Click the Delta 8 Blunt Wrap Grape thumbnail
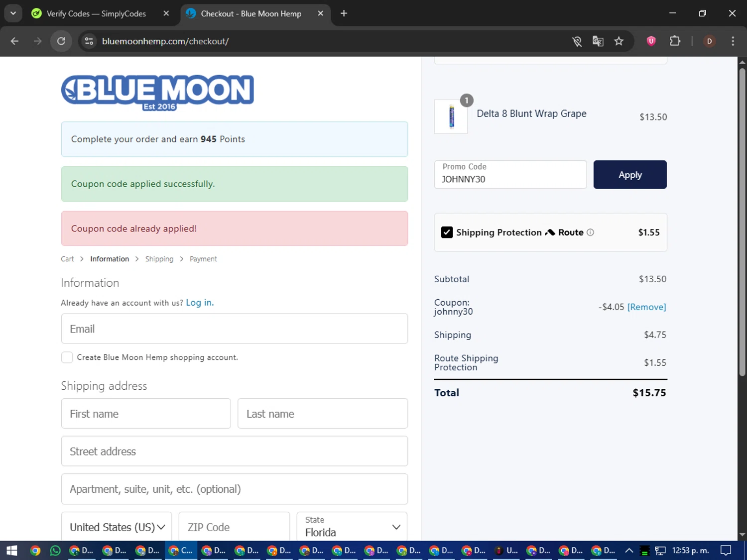This screenshot has width=747, height=560. [451, 116]
